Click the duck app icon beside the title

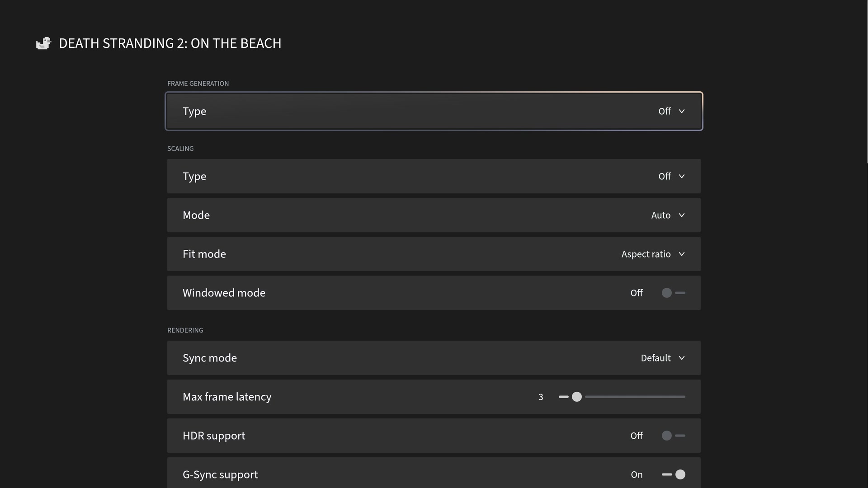coord(44,43)
